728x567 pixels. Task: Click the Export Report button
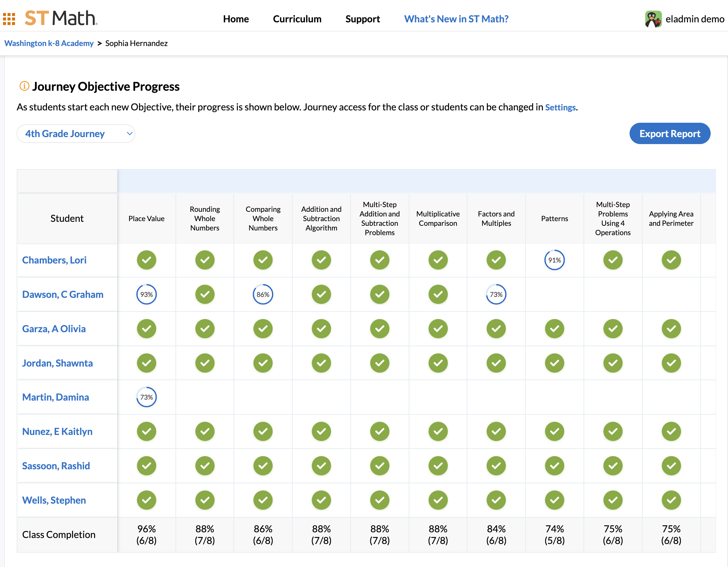[670, 134]
